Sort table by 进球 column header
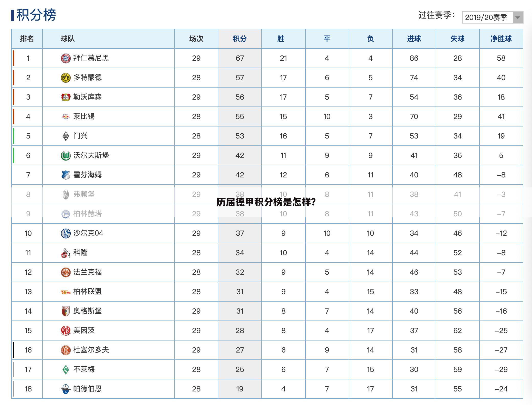Viewport: 532px width, 405px height. (x=414, y=39)
